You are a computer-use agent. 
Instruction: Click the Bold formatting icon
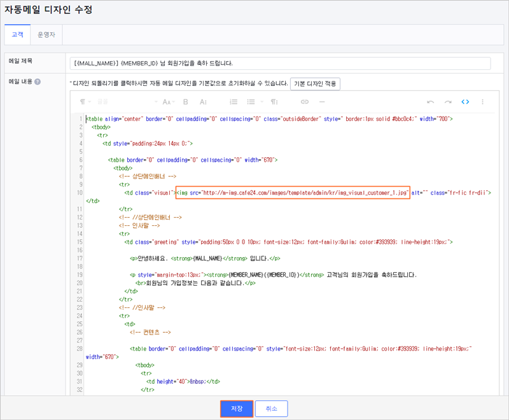click(x=186, y=102)
